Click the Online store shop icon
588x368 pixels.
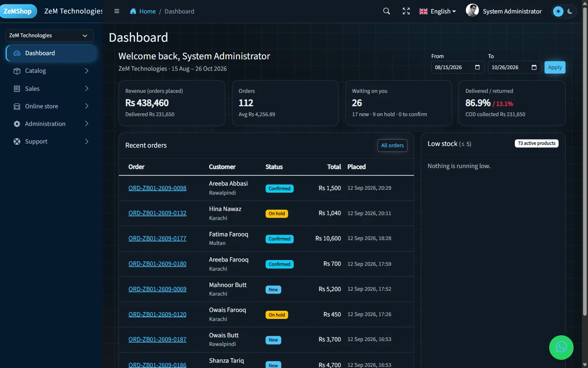pos(17,106)
